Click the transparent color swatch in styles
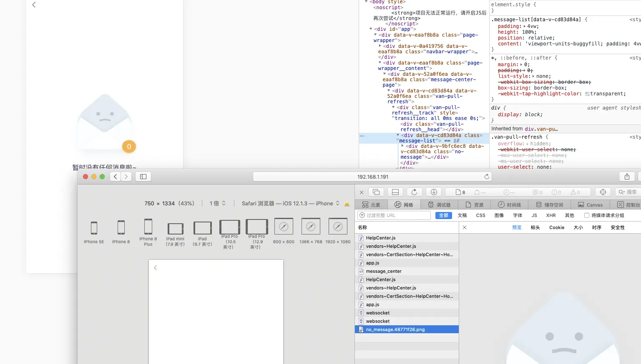The height and width of the screenshot is (364, 641). (587, 94)
